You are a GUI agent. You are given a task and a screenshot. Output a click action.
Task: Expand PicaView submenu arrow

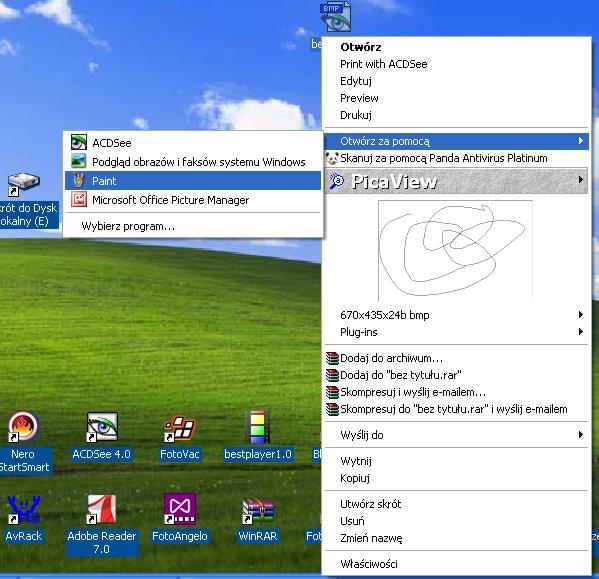(x=581, y=180)
